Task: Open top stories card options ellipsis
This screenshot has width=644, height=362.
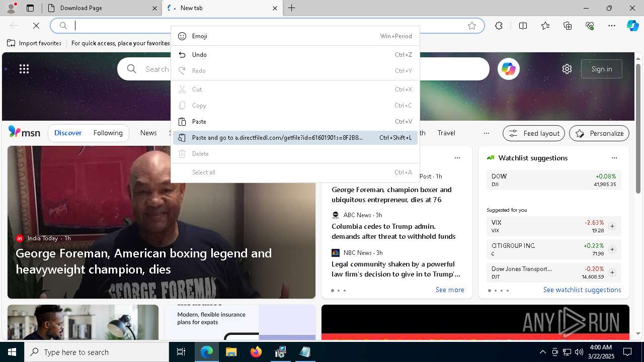Action: tap(457, 158)
